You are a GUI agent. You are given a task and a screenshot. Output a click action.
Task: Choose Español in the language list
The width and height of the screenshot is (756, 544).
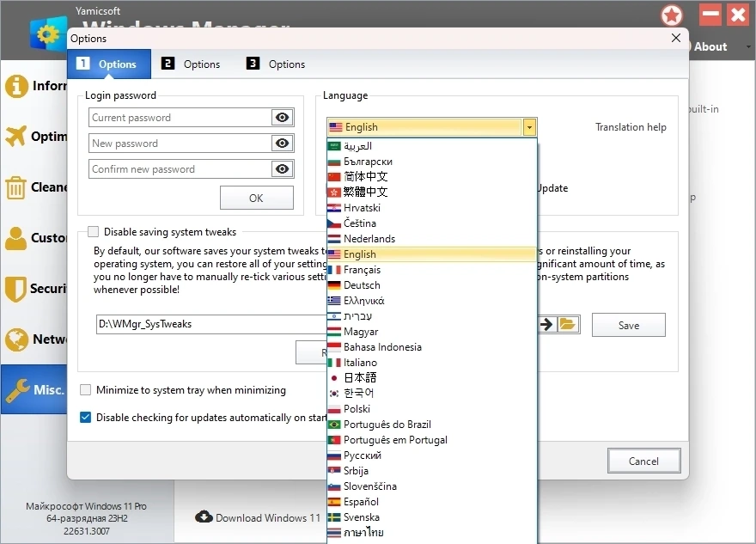point(432,502)
